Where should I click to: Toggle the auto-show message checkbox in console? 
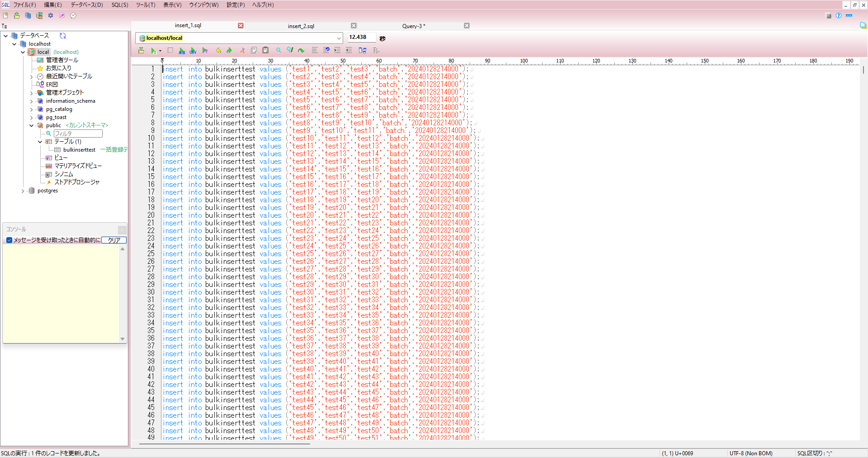pos(9,240)
